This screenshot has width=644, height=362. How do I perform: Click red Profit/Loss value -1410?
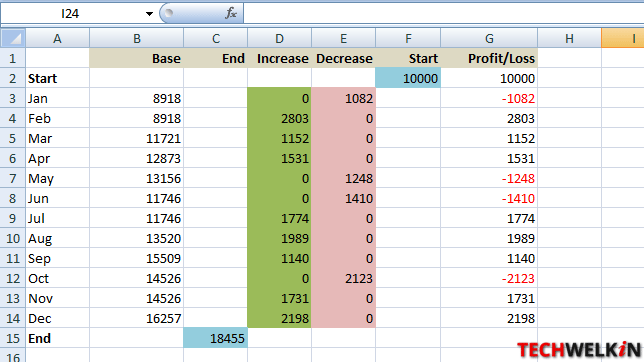[518, 198]
